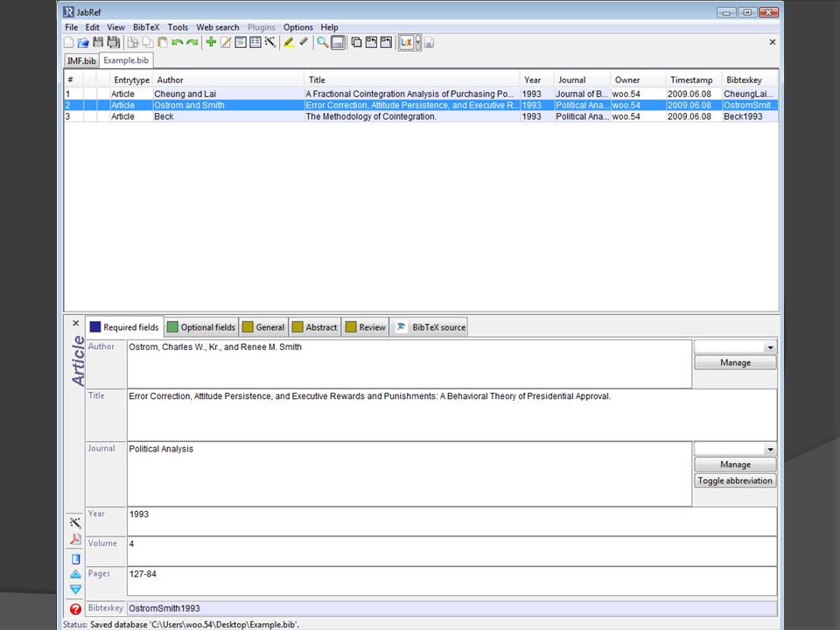
Task: Expand the arrow beside the LyX icon
Action: pos(418,42)
